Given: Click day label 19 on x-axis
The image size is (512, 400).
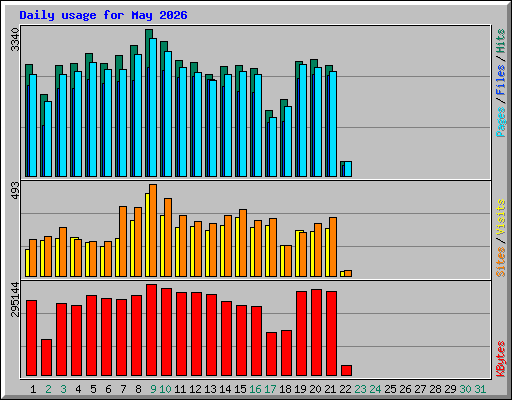Looking at the screenshot, I should [x=300, y=389].
